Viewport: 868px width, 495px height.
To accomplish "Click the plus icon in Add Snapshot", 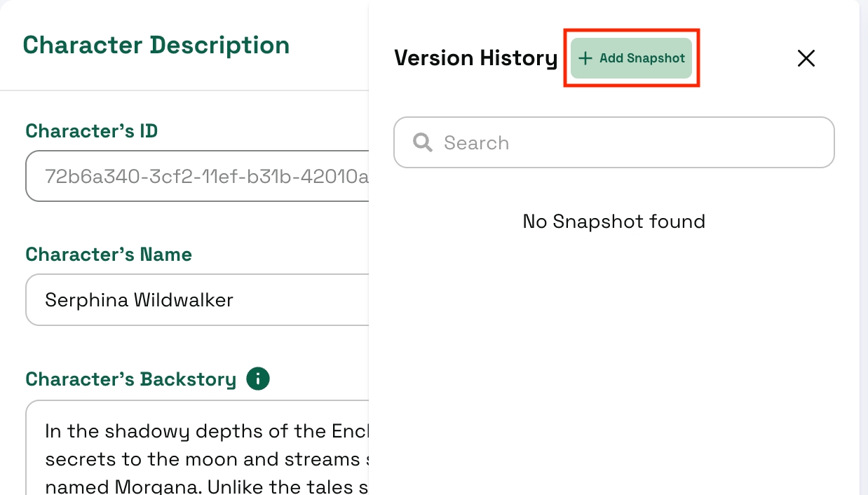I will [x=585, y=58].
